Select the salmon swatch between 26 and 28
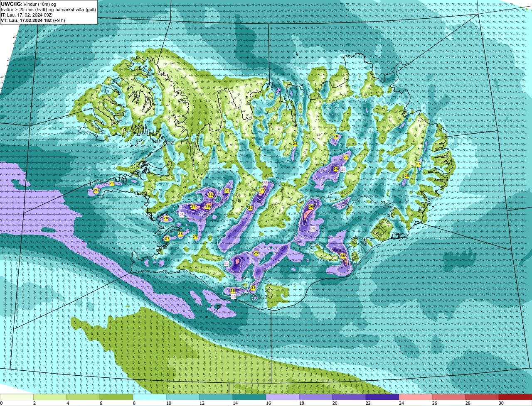This screenshot has height=406, width=532. click(449, 397)
